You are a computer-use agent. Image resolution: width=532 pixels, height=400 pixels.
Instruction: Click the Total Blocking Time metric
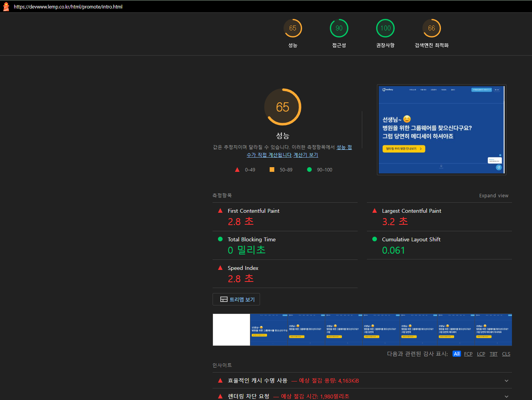point(285,245)
